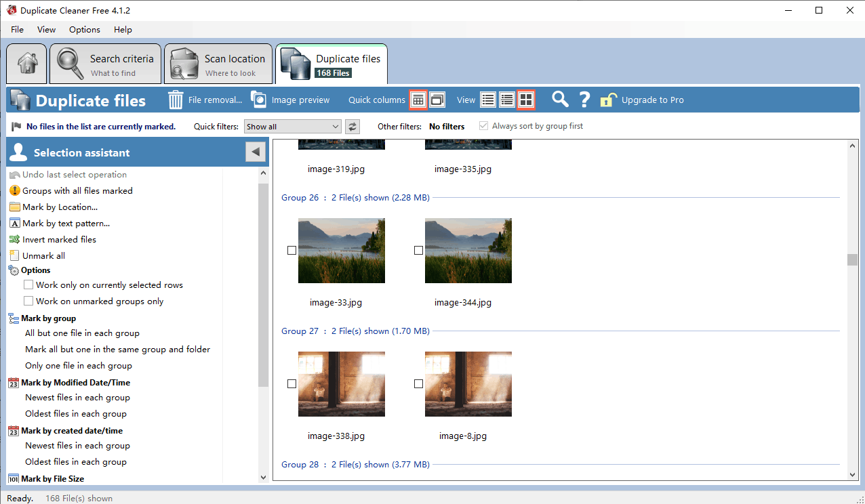Open Image preview from the toolbar
This screenshot has width=865, height=504.
[x=290, y=100]
